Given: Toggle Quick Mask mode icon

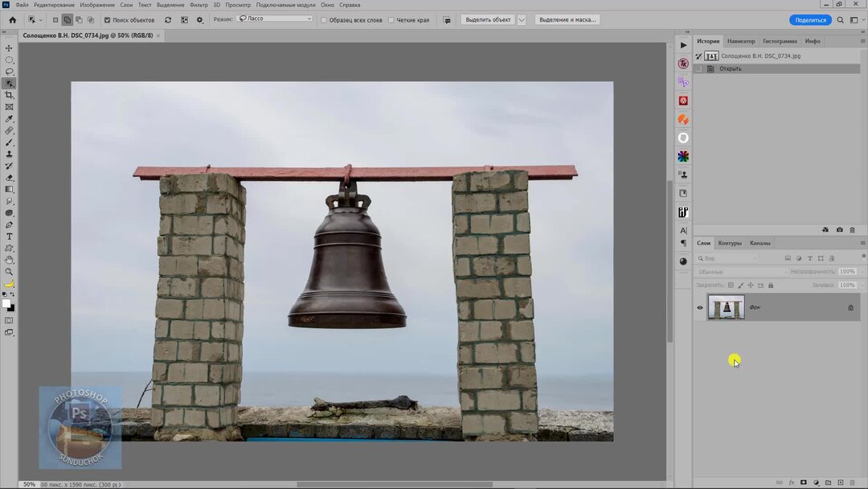Looking at the screenshot, I should click(x=9, y=320).
